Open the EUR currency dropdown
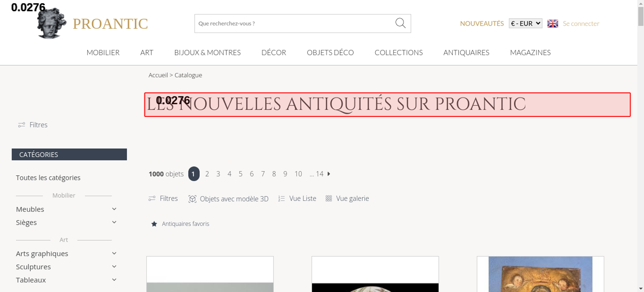 [526, 23]
